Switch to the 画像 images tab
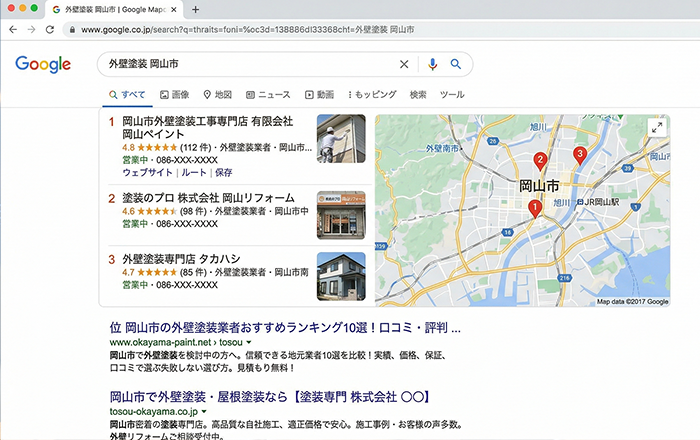 [x=174, y=95]
